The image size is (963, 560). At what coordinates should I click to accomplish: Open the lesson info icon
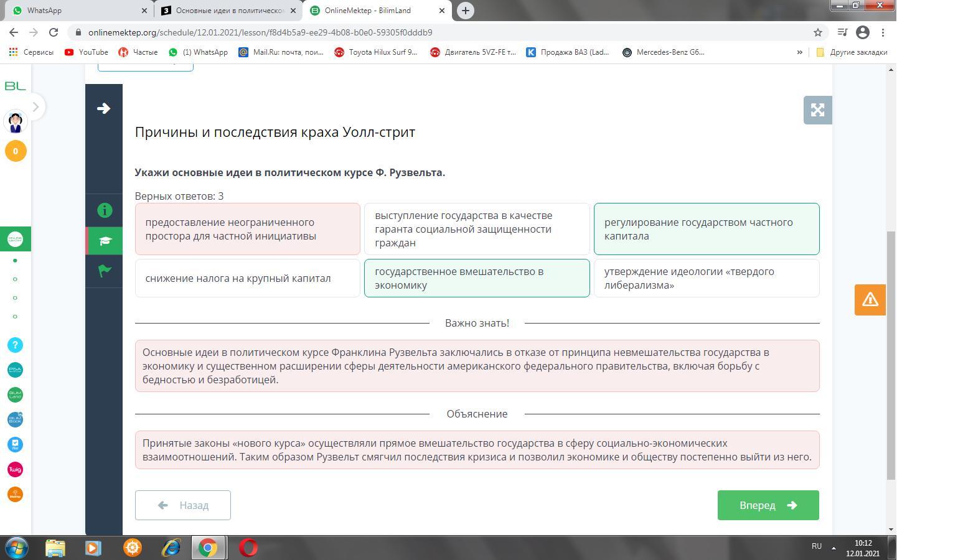click(x=105, y=210)
